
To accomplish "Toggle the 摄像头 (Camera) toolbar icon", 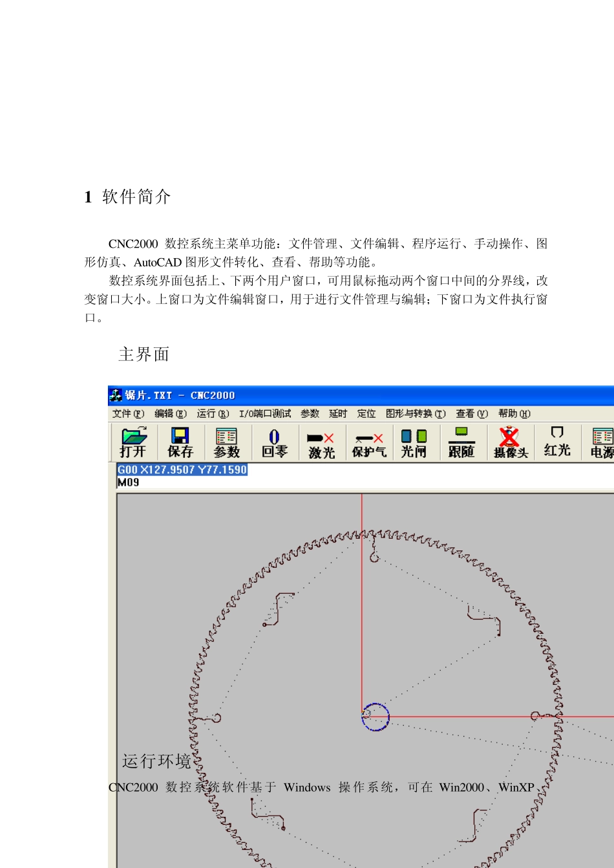I will pos(511,442).
